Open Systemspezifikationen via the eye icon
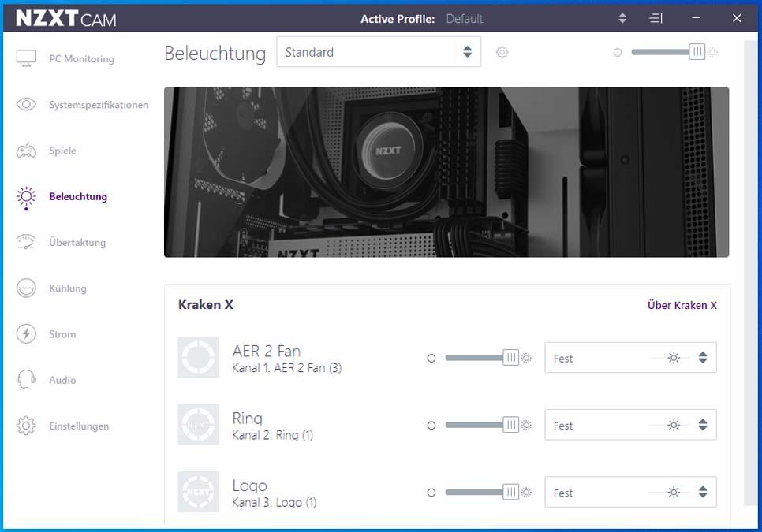Viewport: 762px width, 532px height. (26, 105)
